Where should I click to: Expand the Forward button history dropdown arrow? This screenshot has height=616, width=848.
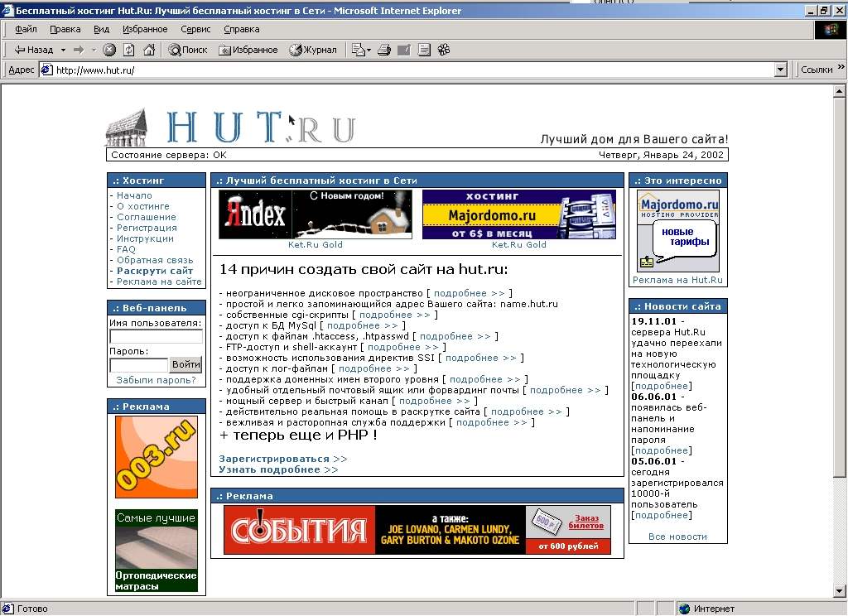pos(94,50)
